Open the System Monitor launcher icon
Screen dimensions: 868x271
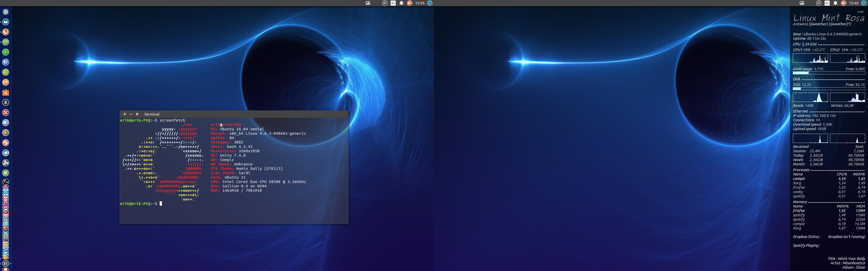[x=6, y=52]
